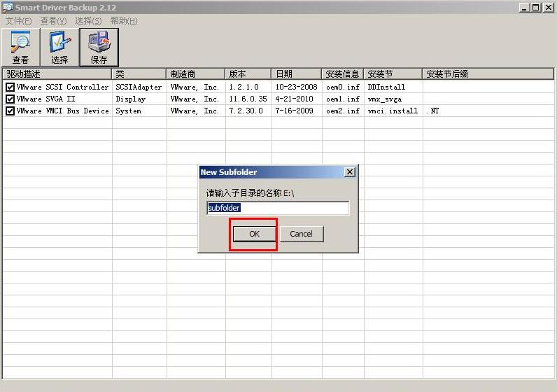The image size is (557, 392).
Task: Click the vmx_svga section cell
Action: pos(384,99)
